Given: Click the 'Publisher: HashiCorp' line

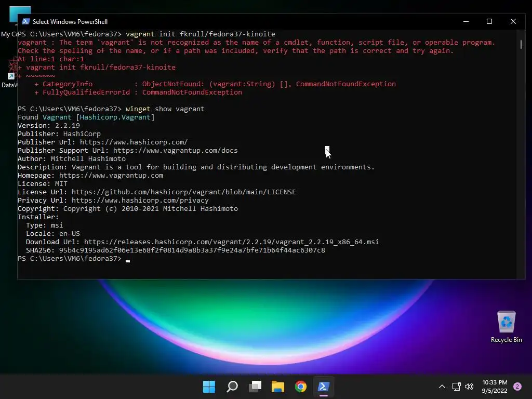Looking at the screenshot, I should 59,134.
